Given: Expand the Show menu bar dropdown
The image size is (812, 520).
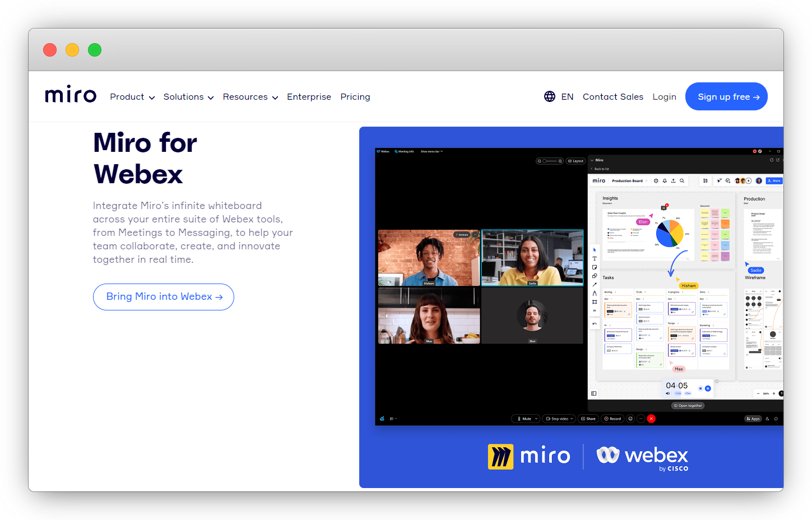Looking at the screenshot, I should [431, 151].
